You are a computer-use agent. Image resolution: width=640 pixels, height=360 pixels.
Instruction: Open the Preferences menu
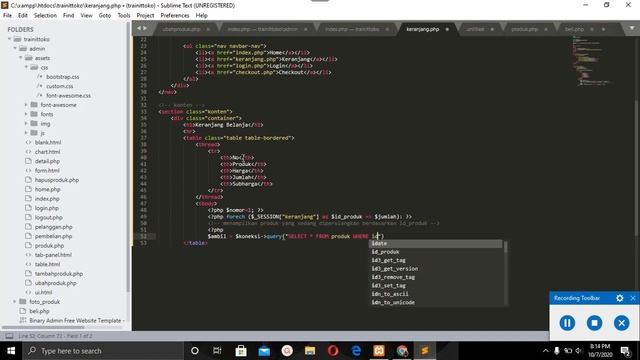(x=175, y=16)
